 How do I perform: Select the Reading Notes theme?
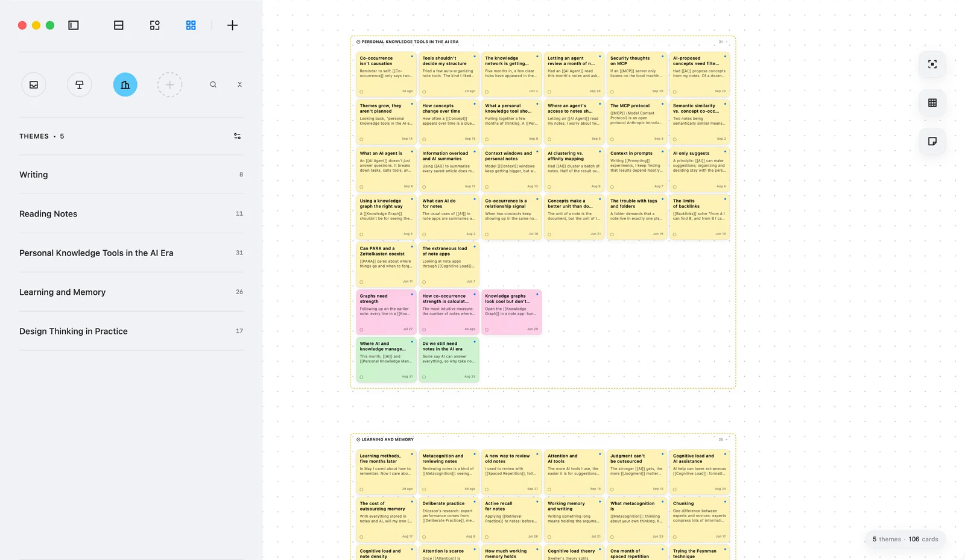(131, 214)
